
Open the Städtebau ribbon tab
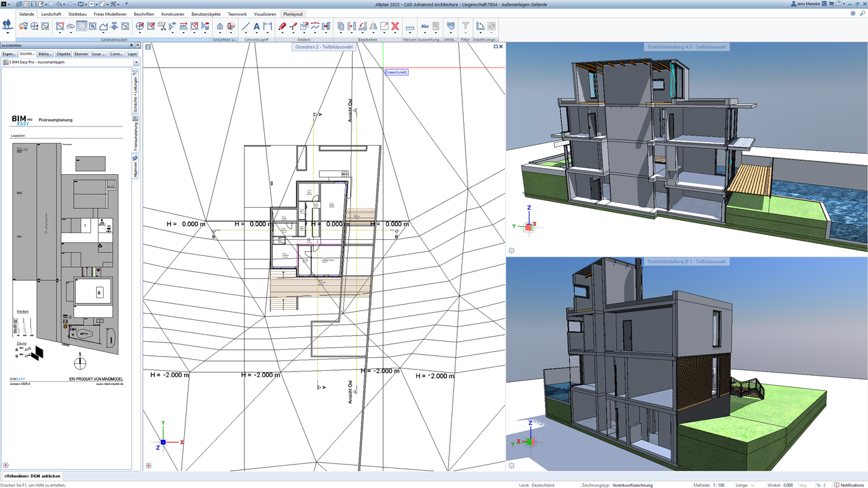[77, 14]
